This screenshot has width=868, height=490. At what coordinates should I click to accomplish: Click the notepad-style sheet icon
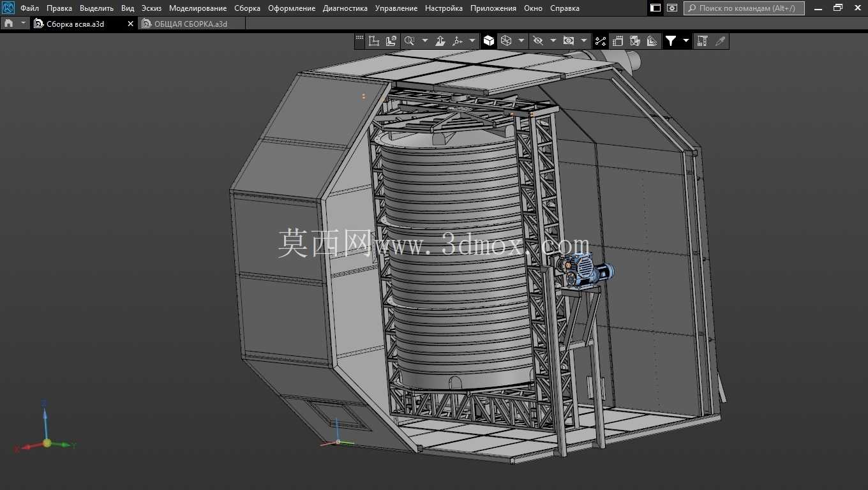point(618,41)
